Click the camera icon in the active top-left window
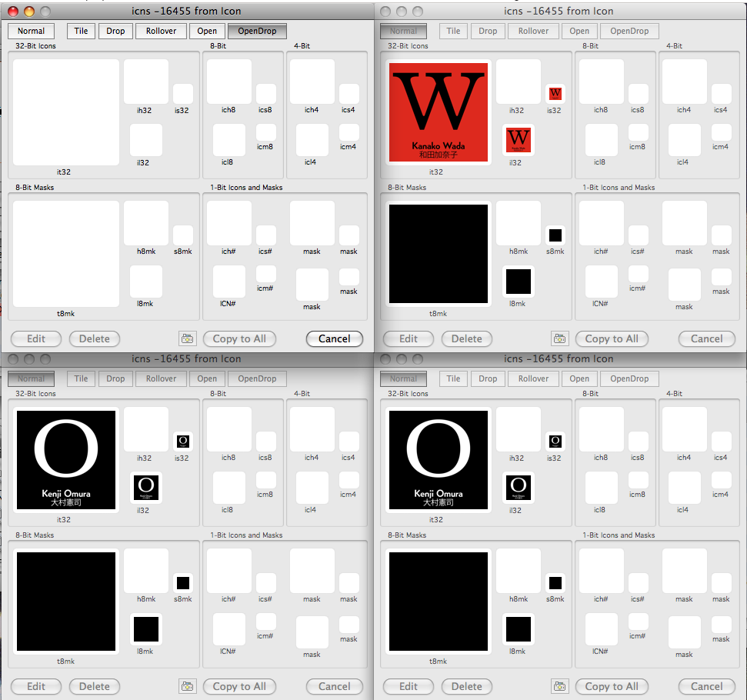The height and width of the screenshot is (700, 747). [x=188, y=338]
